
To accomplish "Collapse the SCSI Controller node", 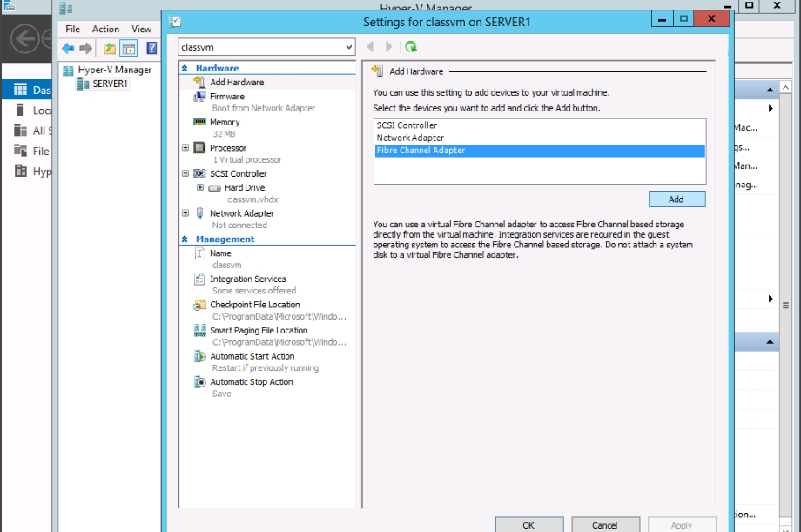I will (x=185, y=174).
